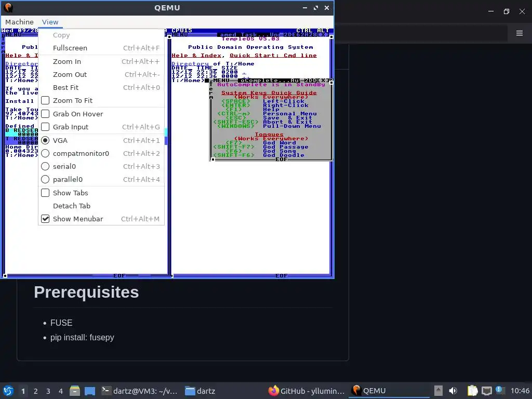The height and width of the screenshot is (399, 532).
Task: Click the right TempleOS terminal MENU label
Action: point(180,34)
